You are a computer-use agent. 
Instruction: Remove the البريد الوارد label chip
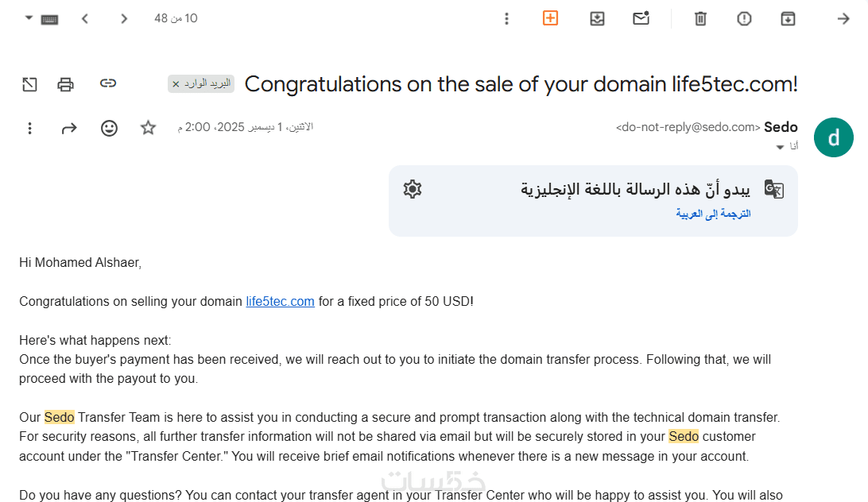coord(176,84)
